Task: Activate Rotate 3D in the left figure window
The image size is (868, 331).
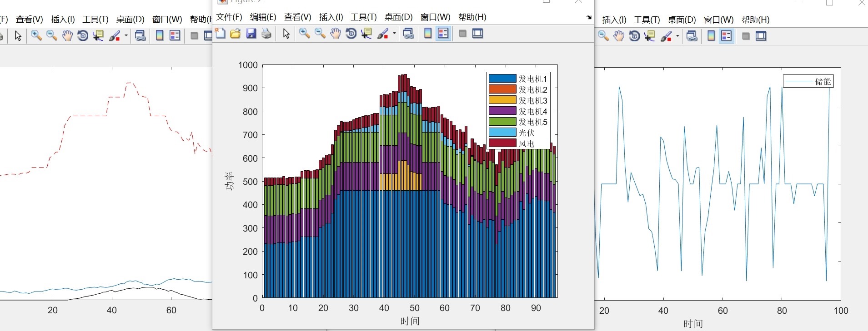Action: [x=83, y=35]
